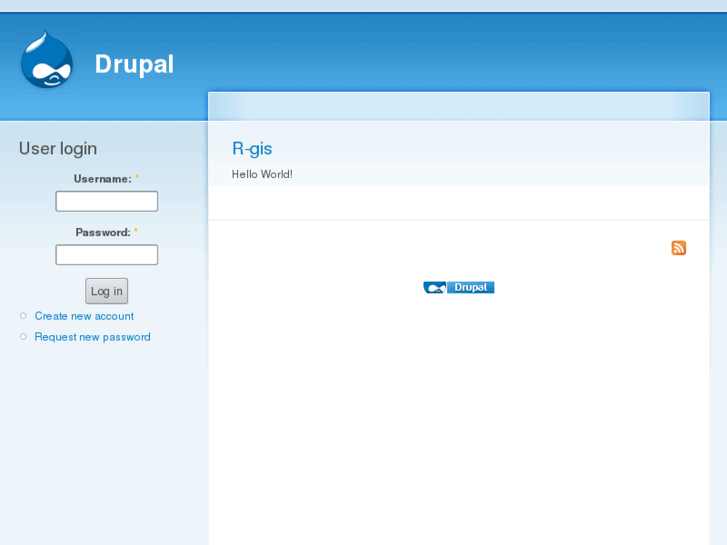
Task: Open the RSS feed icon
Action: click(678, 248)
